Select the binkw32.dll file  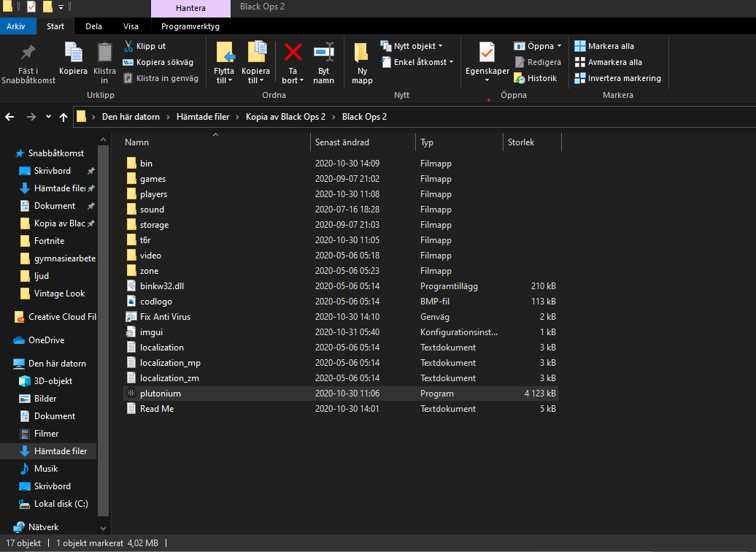pyautogui.click(x=341, y=285)
